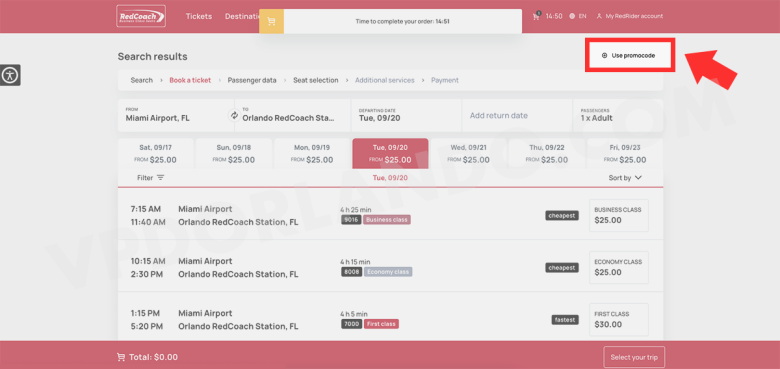The image size is (780, 369).
Task: Click the fastest badge
Action: point(565,320)
